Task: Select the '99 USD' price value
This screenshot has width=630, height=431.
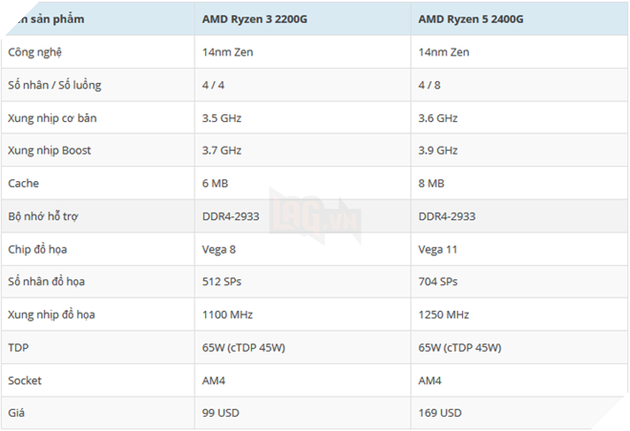Action: click(x=221, y=413)
